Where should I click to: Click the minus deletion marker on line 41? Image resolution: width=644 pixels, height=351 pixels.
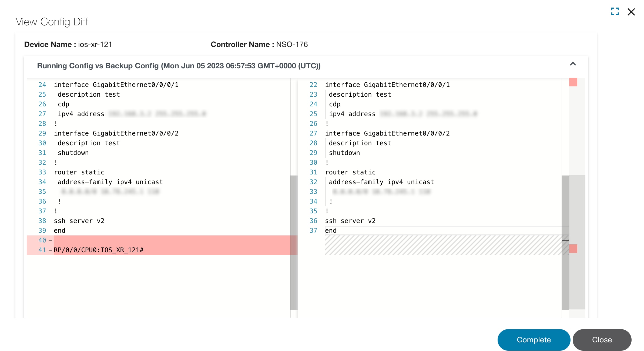coord(50,250)
